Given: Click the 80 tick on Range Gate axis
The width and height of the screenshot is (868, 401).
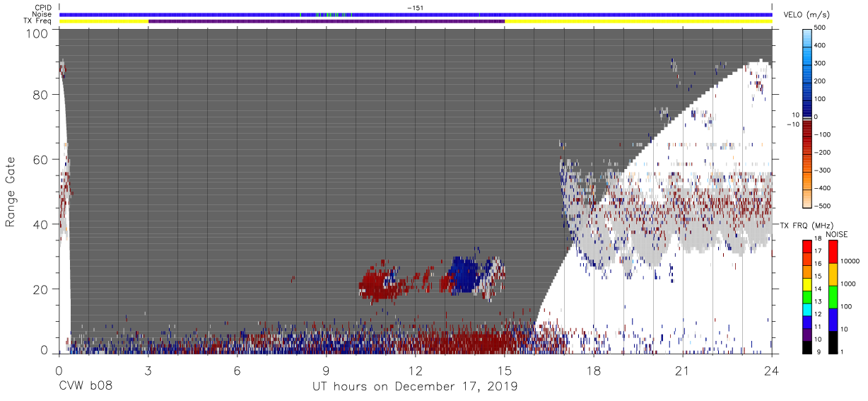Looking at the screenshot, I should [x=41, y=95].
